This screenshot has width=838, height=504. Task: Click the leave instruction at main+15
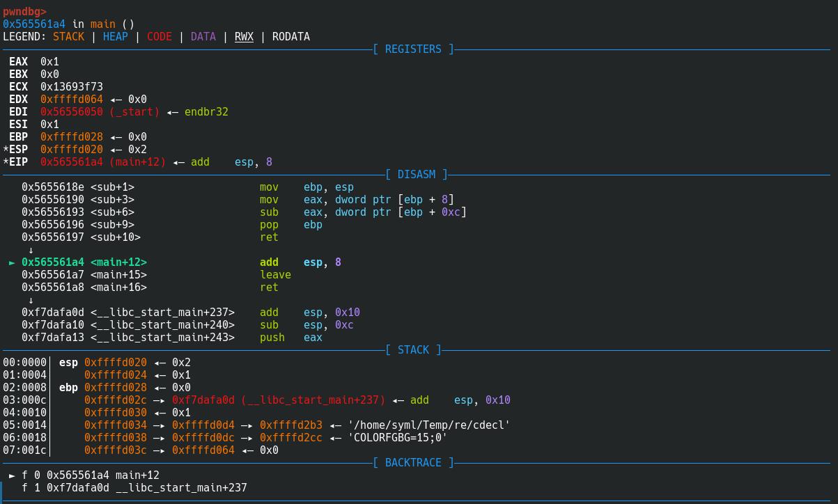point(275,275)
